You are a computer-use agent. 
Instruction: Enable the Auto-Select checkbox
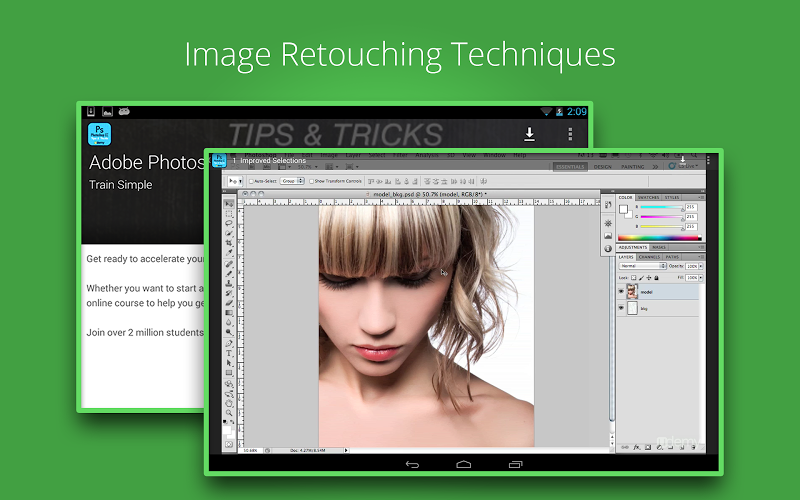(x=251, y=181)
